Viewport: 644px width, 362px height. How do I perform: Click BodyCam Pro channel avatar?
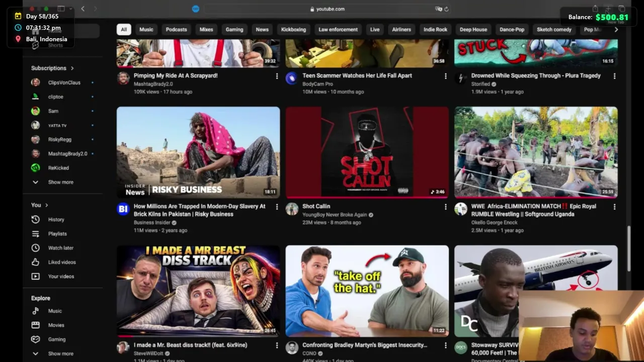(292, 78)
